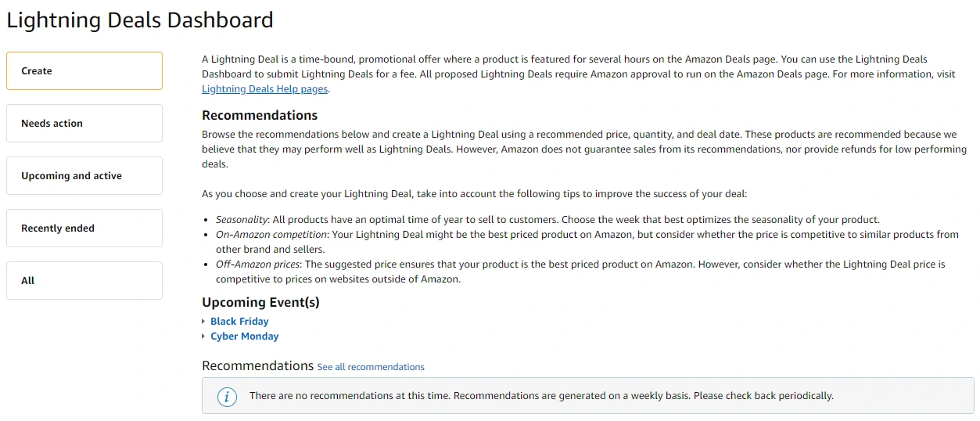Click the Upcoming Event(s) heading
This screenshot has height=421, width=980.
260,303
